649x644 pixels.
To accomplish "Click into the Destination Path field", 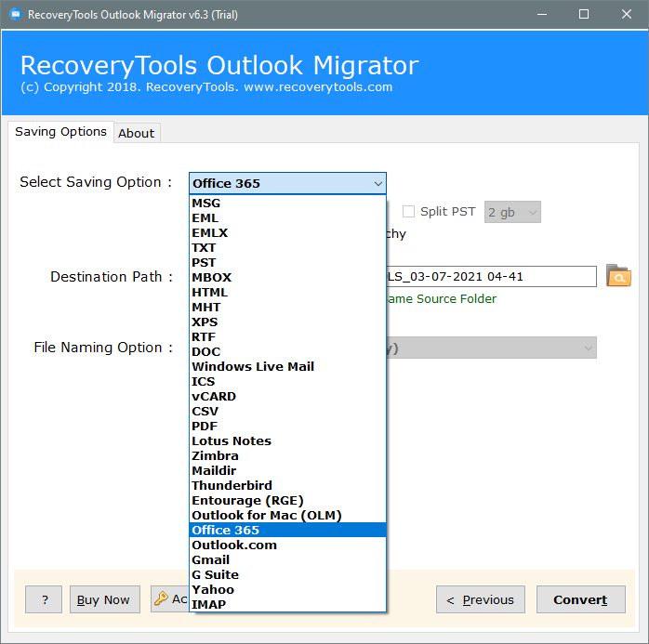I will tap(491, 276).
